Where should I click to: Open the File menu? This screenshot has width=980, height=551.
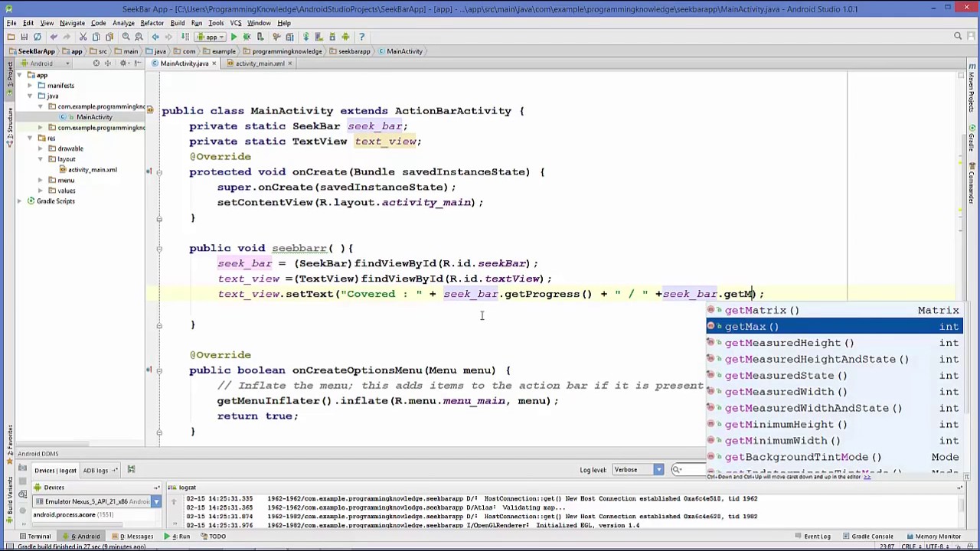[11, 23]
